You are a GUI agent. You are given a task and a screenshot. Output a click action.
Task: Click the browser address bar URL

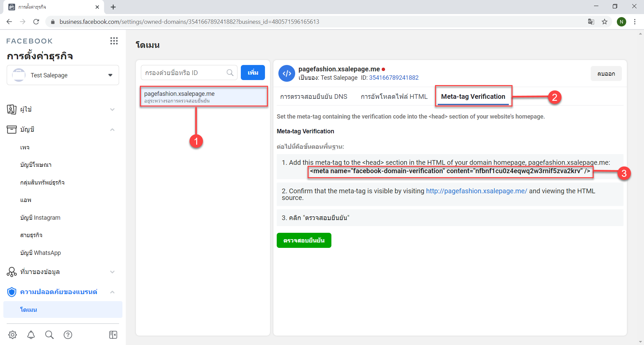tap(189, 22)
